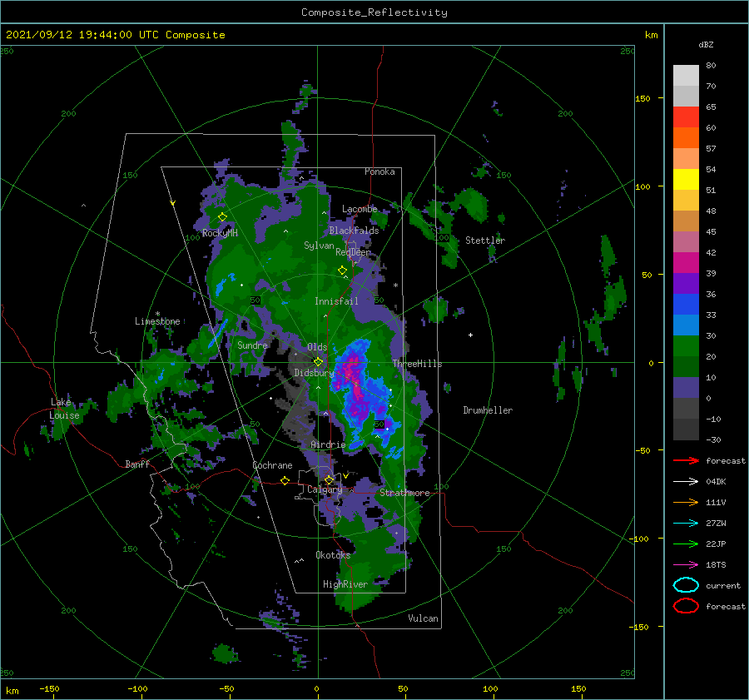Click the Sundre town label

[252, 345]
